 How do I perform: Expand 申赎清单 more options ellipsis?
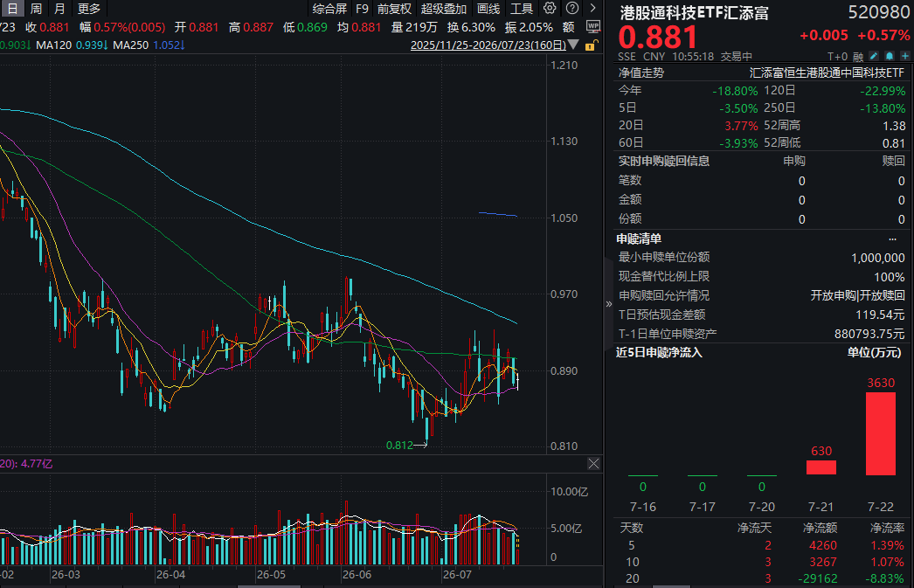tap(892, 239)
